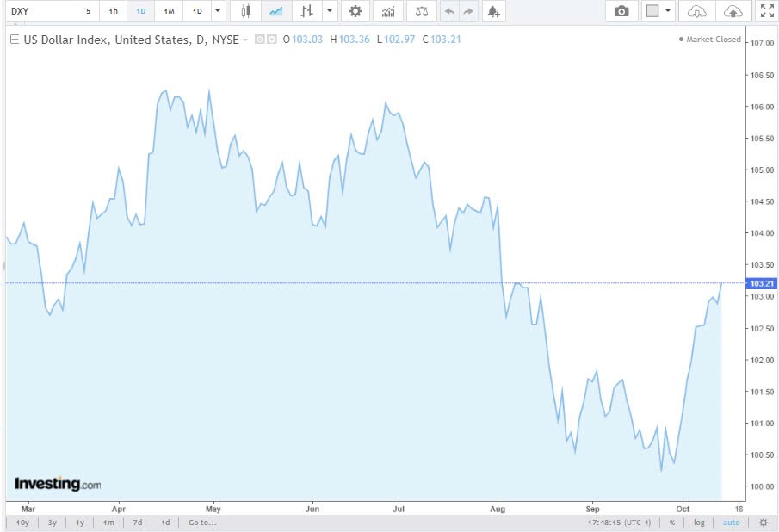Expand the US Dollar Index title dropdown
779x532 pixels.
tap(245, 40)
